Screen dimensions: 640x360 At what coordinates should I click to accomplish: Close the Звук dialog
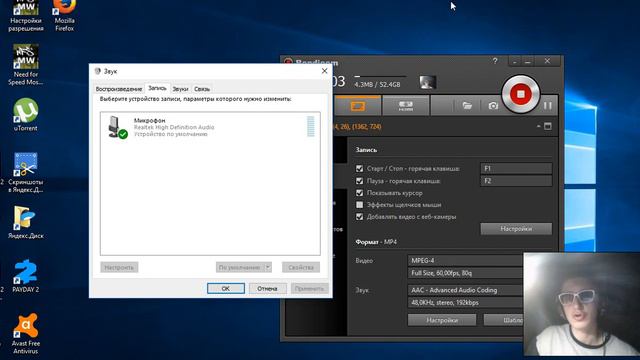[324, 71]
